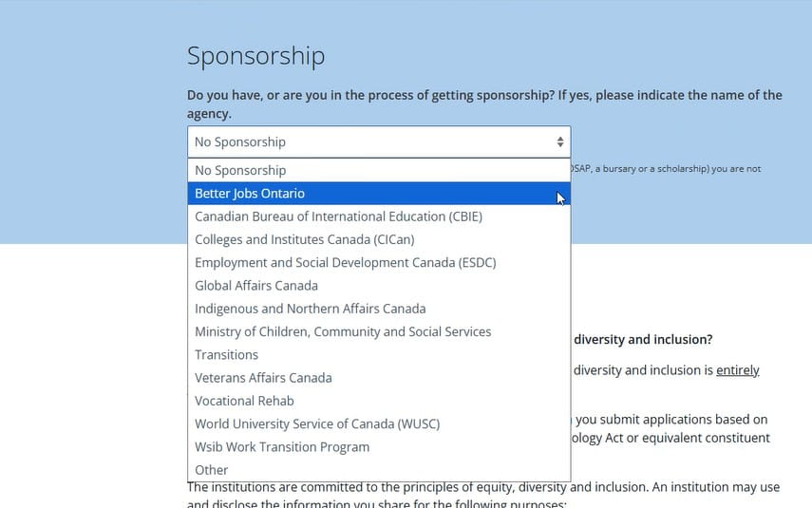Select the Global Affairs Canada option
812x508 pixels.
tap(256, 286)
